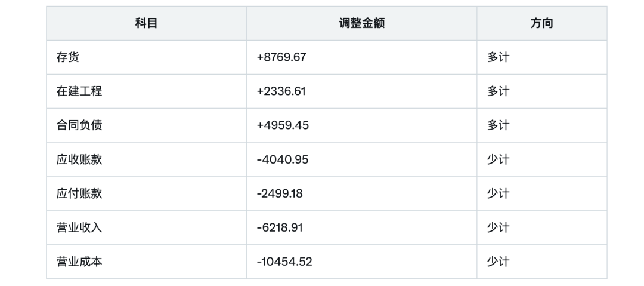Click the -10454.52 amount cell

pyautogui.click(x=284, y=262)
